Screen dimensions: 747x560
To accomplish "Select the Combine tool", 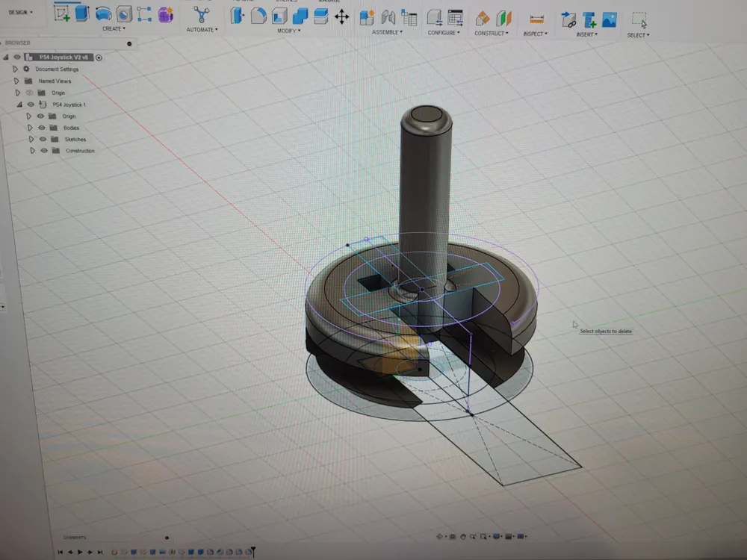I will pyautogui.click(x=300, y=16).
